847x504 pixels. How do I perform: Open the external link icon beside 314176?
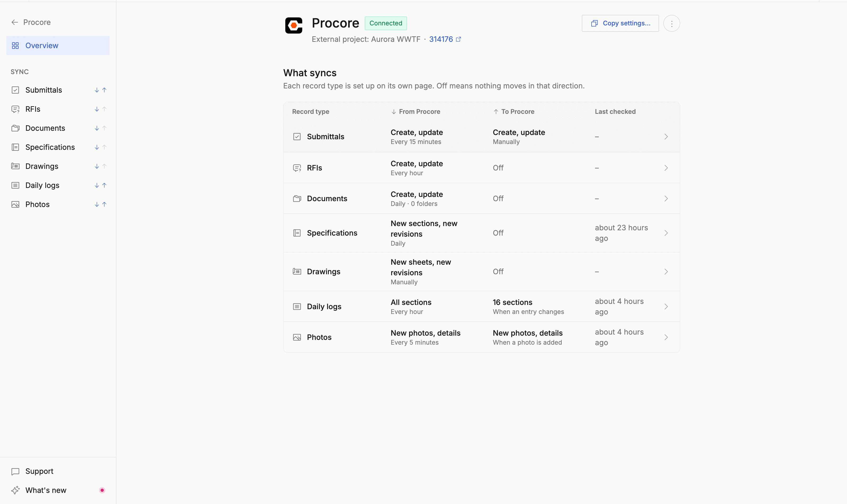[x=458, y=39]
